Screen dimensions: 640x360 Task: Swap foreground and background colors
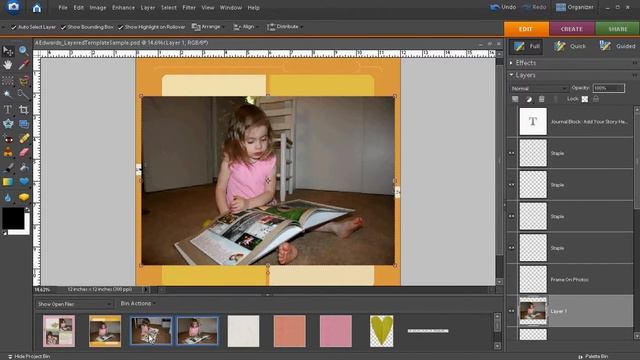pos(27,209)
